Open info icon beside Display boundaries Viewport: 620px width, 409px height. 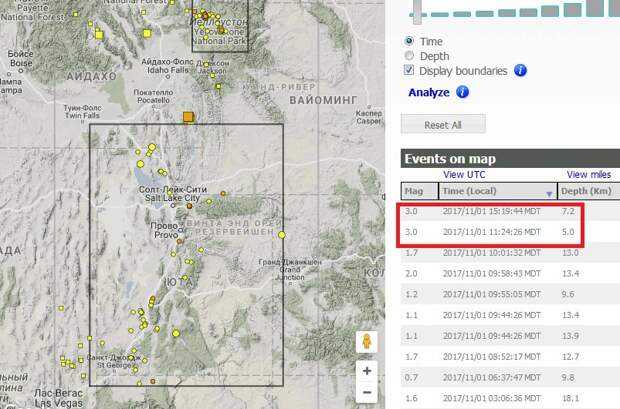(x=520, y=70)
